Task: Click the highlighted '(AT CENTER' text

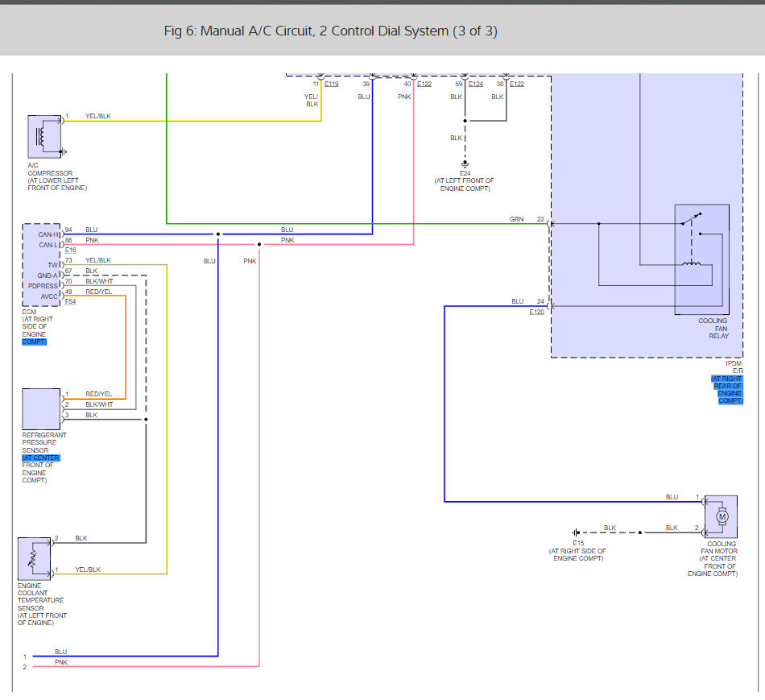Action: (x=41, y=458)
